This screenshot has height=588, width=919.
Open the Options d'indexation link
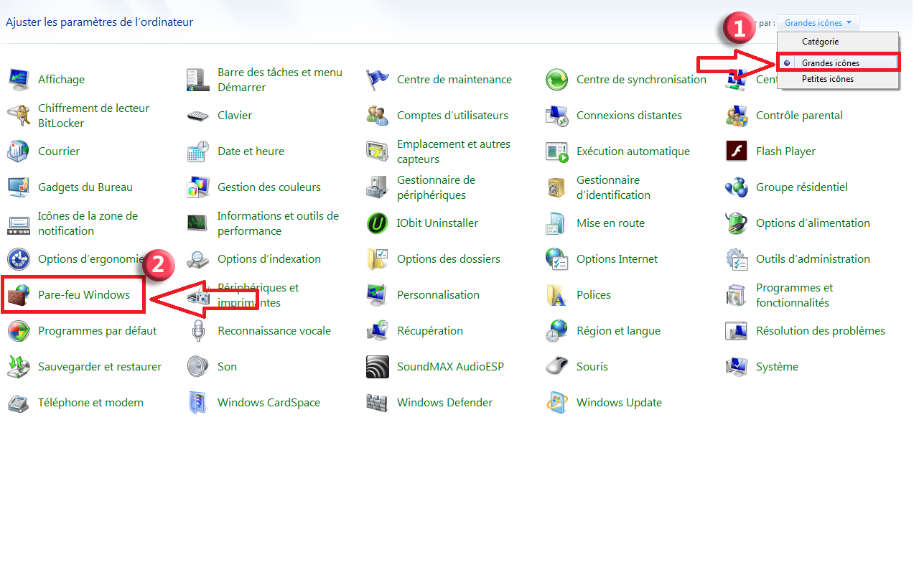pyautogui.click(x=269, y=258)
